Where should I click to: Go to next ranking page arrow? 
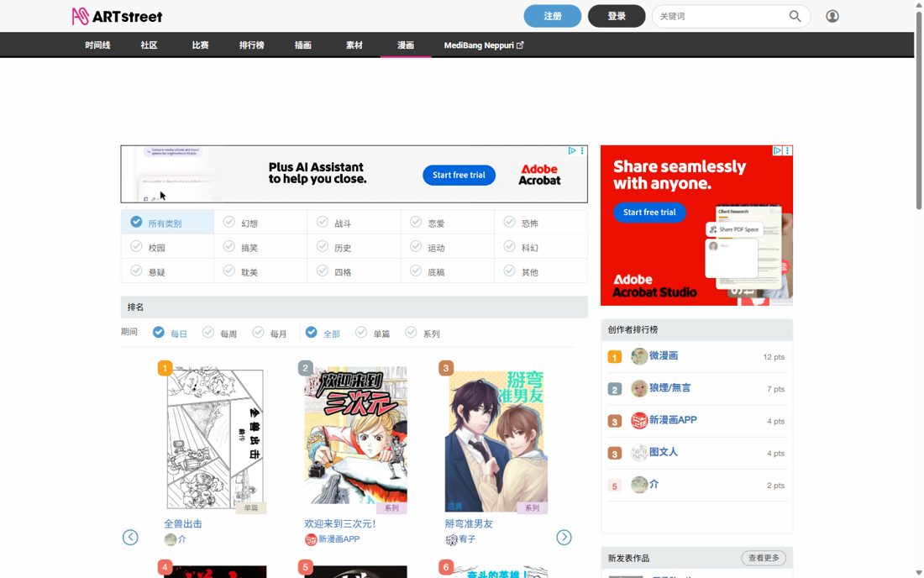tap(564, 538)
